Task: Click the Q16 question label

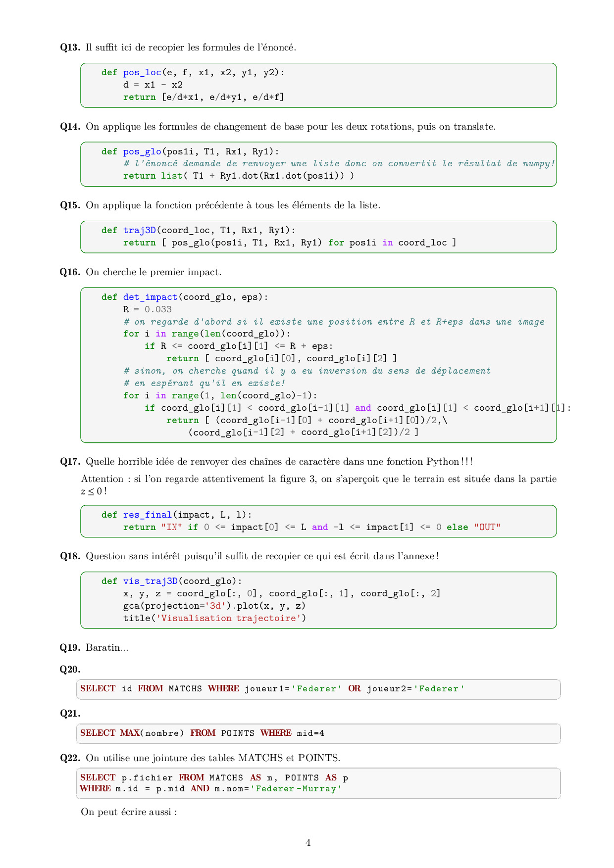Action: tap(70, 272)
